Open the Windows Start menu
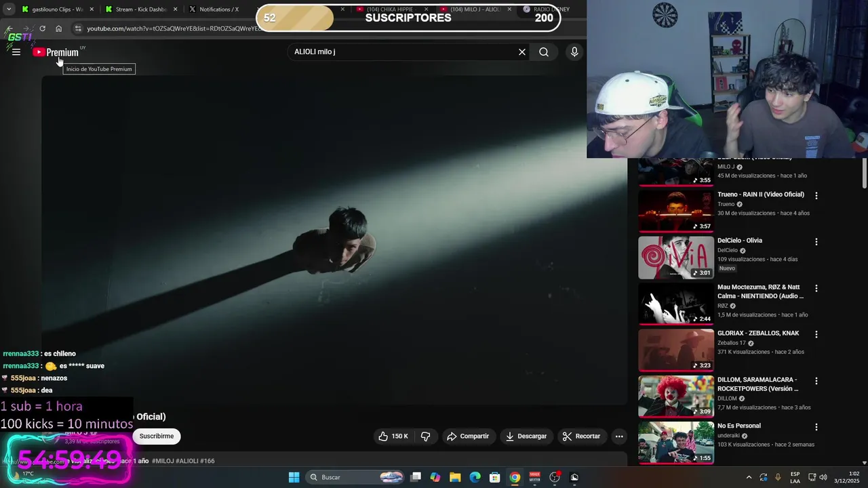Viewport: 868px width, 488px height. [x=294, y=477]
